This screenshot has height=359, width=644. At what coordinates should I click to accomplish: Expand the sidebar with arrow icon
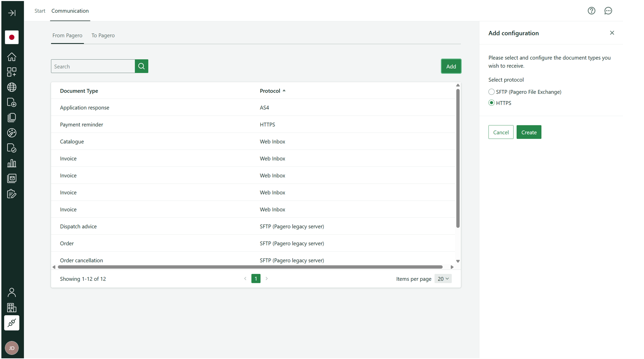pos(12,13)
